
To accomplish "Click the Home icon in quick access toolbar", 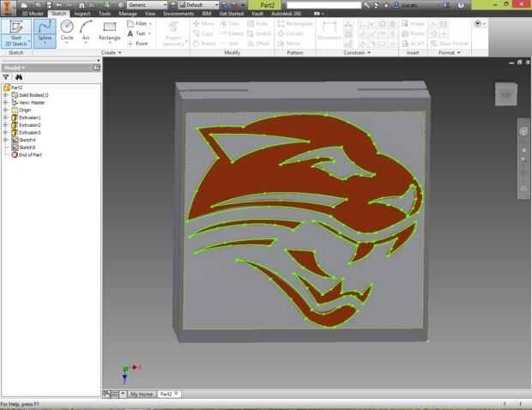I will (82, 5).
